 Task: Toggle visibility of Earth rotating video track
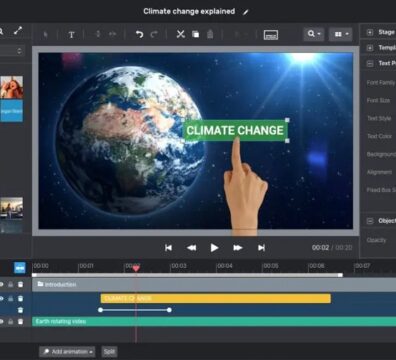pos(1,322)
